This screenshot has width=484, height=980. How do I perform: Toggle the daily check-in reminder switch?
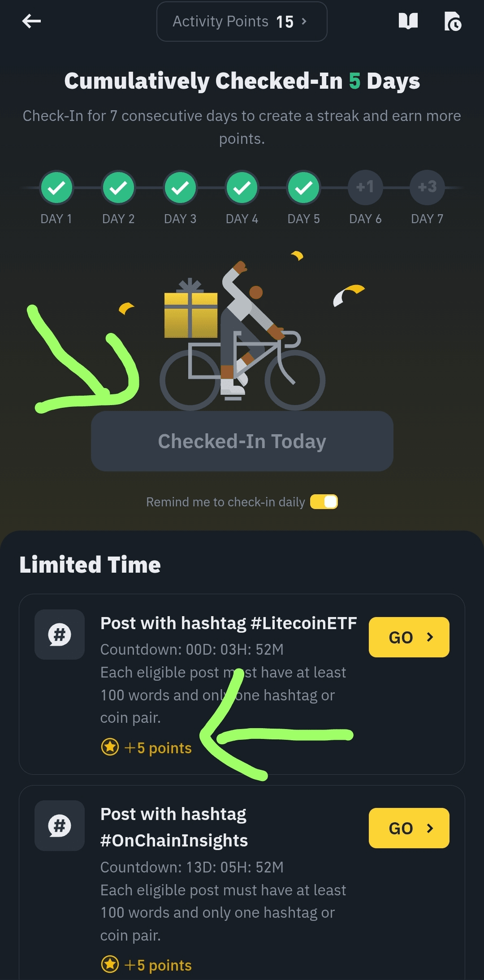(324, 502)
